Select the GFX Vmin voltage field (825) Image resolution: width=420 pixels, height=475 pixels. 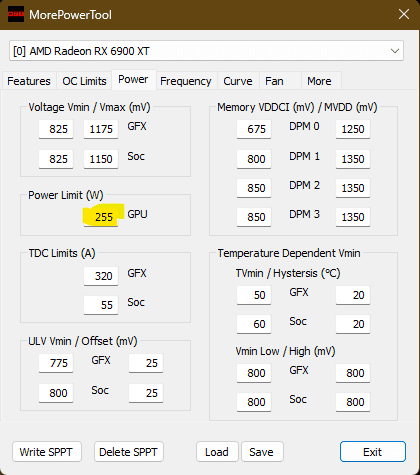(56, 129)
